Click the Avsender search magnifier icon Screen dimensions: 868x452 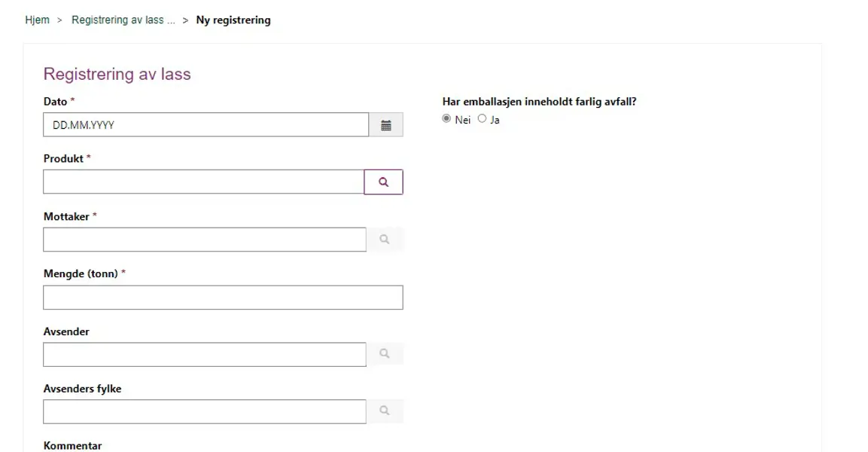tap(385, 354)
